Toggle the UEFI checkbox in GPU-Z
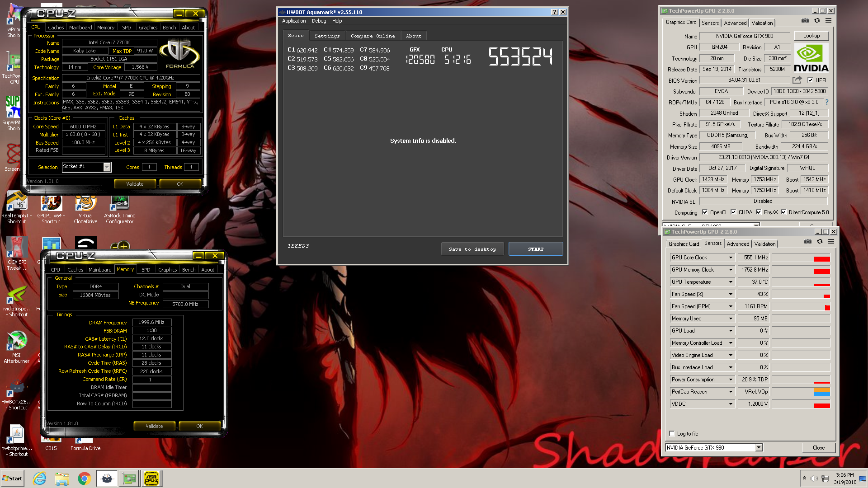 point(810,80)
